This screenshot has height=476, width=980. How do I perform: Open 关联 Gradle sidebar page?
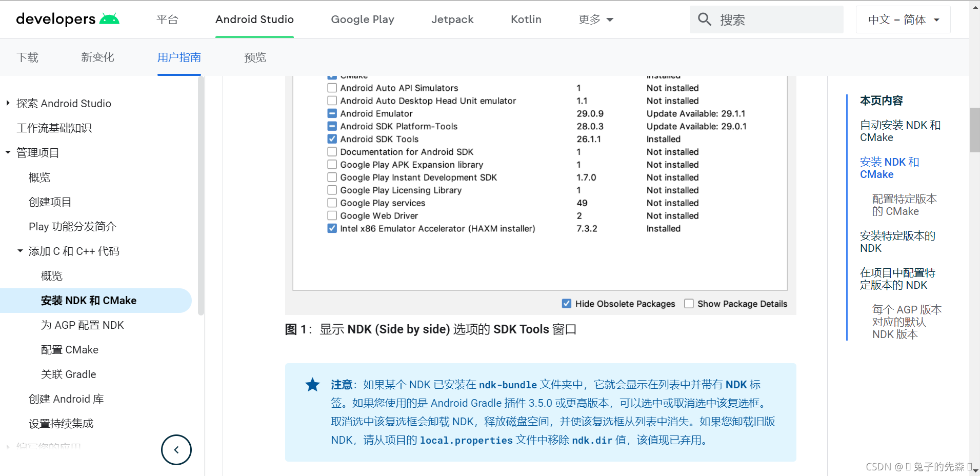coord(69,374)
